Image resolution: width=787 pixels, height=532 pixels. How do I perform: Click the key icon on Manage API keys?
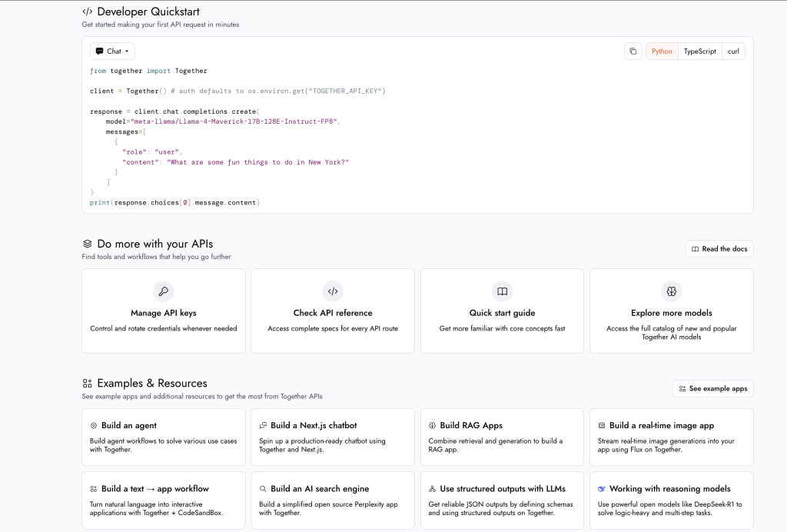tap(164, 291)
